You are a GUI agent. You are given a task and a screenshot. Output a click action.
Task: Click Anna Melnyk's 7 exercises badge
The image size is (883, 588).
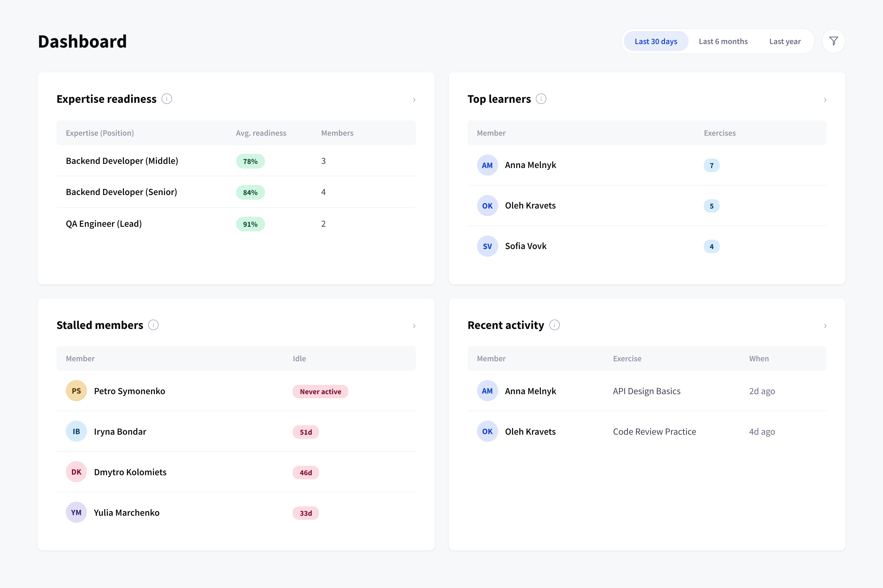click(711, 165)
